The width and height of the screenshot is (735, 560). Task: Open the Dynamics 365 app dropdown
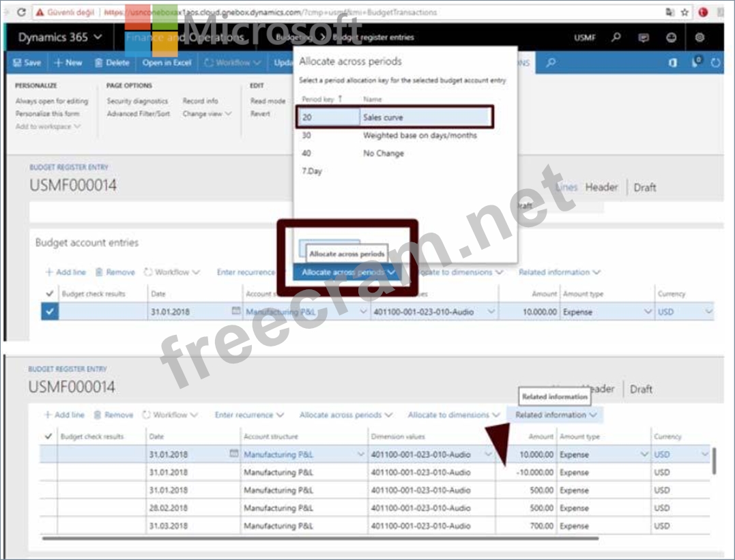coord(60,38)
